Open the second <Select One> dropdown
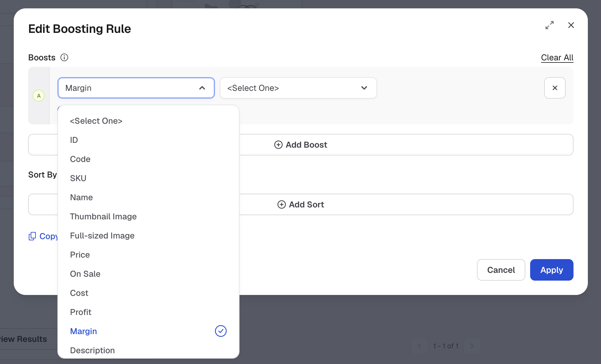 pos(298,88)
